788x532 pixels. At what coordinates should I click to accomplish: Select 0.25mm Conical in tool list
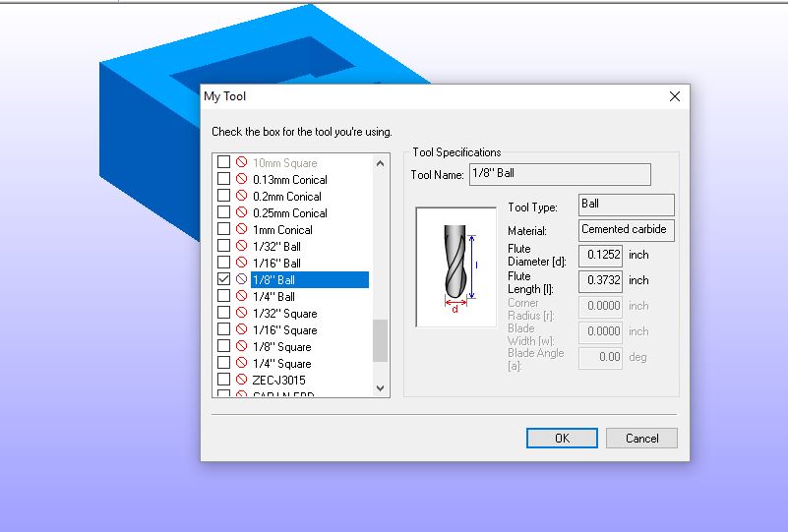click(290, 213)
